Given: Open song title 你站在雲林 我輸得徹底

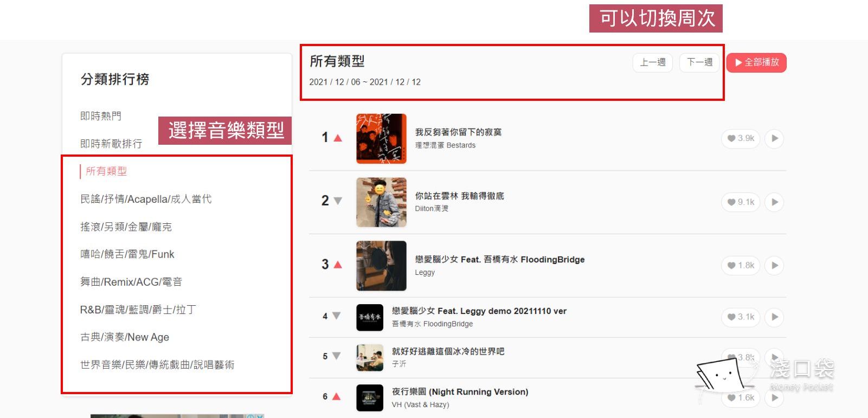Looking at the screenshot, I should point(460,196).
